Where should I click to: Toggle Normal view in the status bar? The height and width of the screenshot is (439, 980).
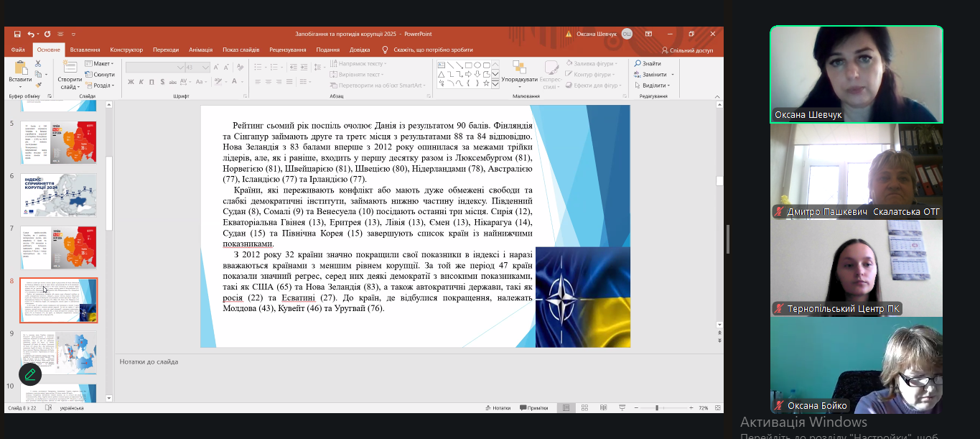point(566,408)
